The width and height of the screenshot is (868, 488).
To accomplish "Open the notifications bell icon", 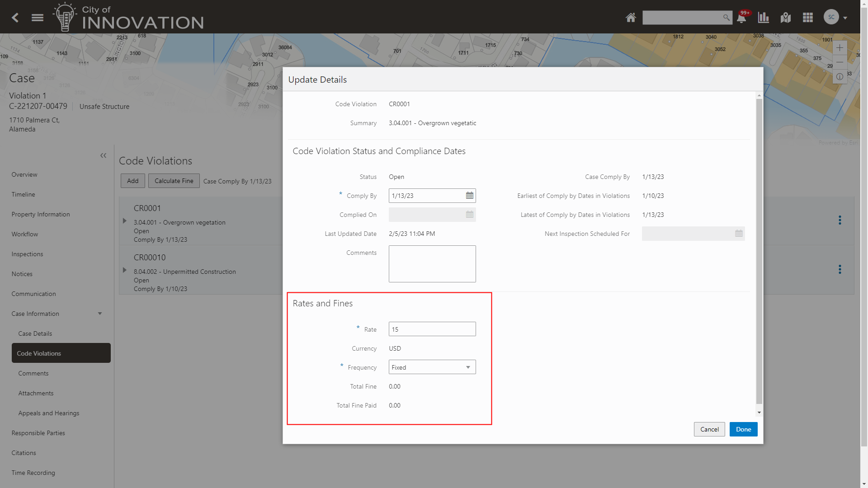I will (x=741, y=18).
